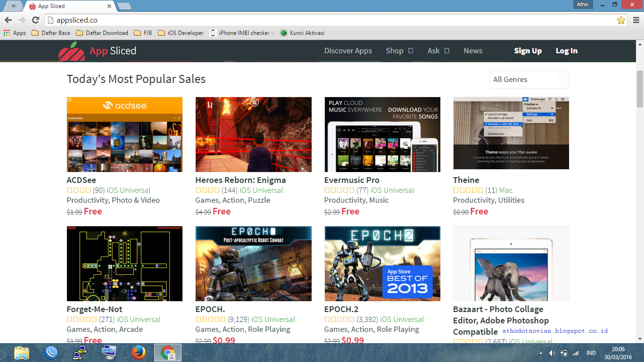The width and height of the screenshot is (644, 362).
Task: Click the Sign Up link
Action: [x=528, y=51]
